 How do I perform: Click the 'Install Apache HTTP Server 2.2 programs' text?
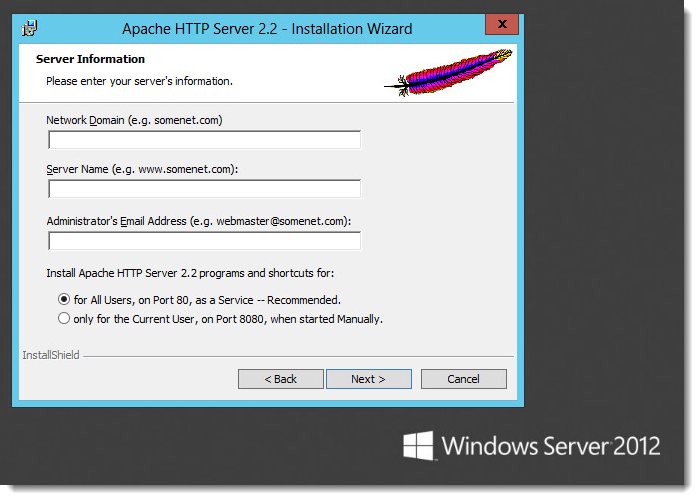pyautogui.click(x=190, y=273)
